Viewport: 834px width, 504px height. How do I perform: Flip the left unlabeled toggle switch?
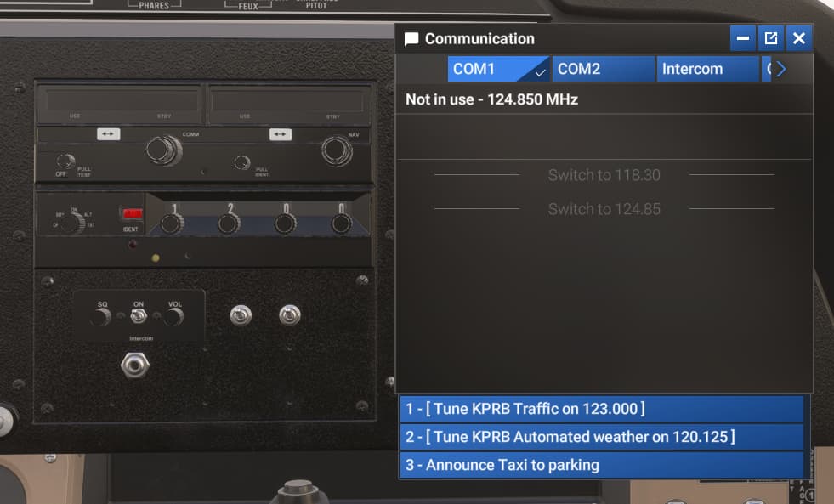(x=241, y=315)
